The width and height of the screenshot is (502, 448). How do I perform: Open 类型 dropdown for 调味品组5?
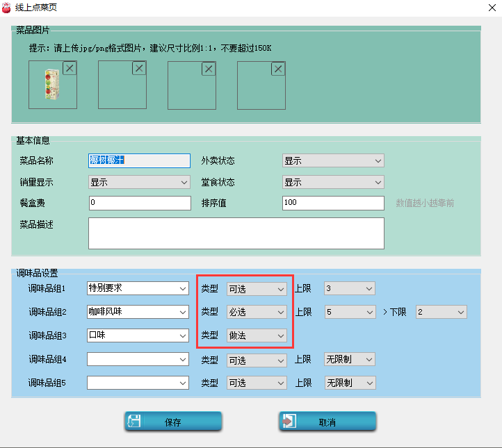click(x=257, y=383)
